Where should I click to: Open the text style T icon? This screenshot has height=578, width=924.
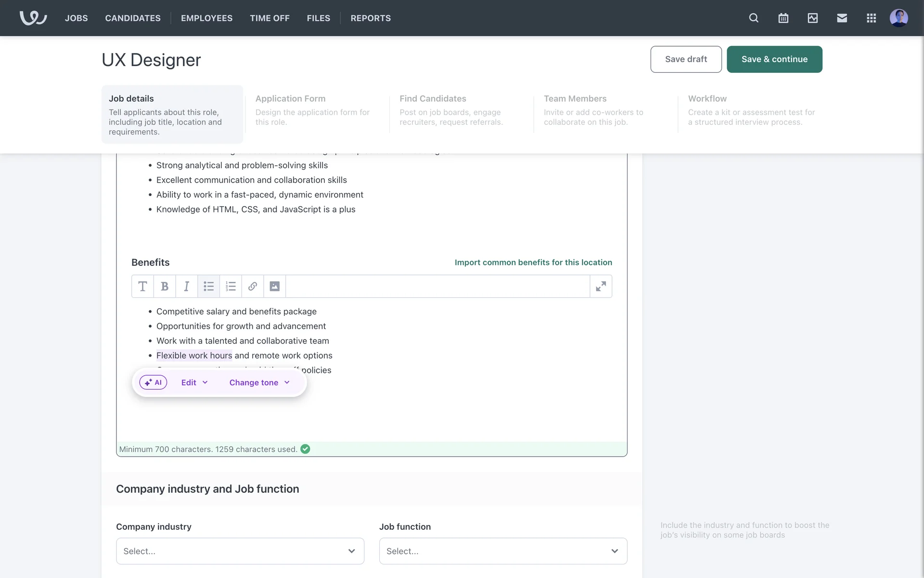(142, 287)
